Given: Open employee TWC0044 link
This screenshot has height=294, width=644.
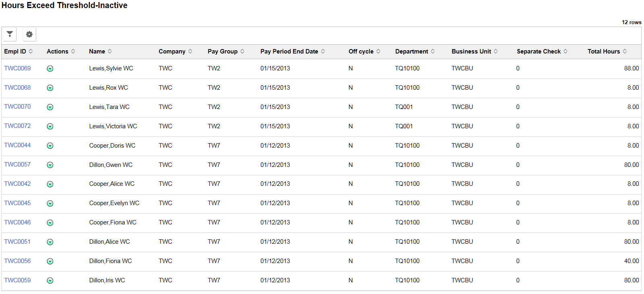Looking at the screenshot, I should coord(17,145).
